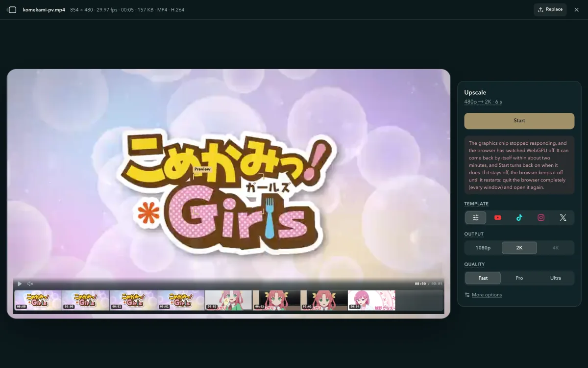588x368 pixels.
Task: Click the time readout 00:00 / 00:05
Action: click(428, 284)
